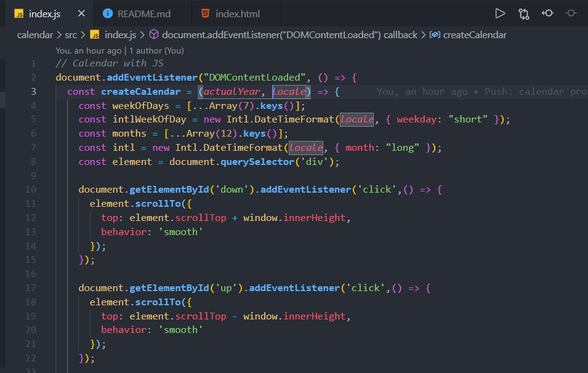Place cursor on "// Calendar with JS" comment
This screenshot has height=373, width=588.
[110, 63]
